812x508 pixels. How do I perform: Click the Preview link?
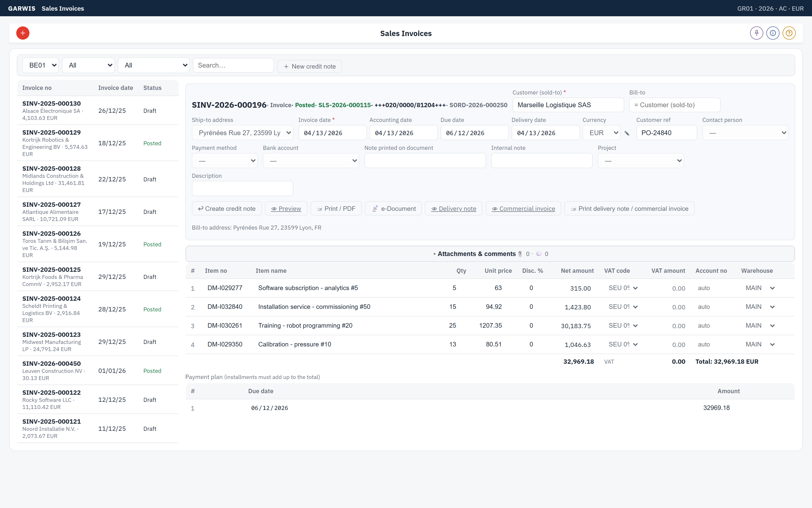[286, 209]
